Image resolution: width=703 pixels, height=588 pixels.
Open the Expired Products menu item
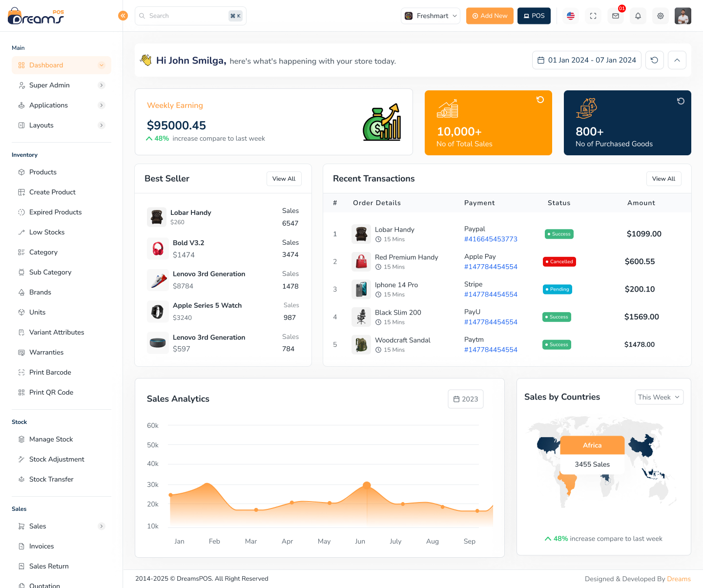[x=55, y=212]
